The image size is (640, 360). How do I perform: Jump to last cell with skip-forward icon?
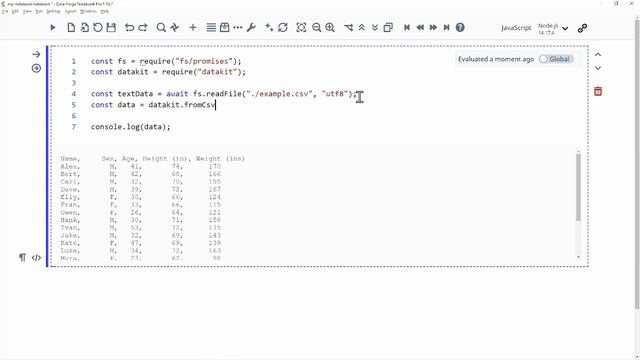tap(447, 27)
